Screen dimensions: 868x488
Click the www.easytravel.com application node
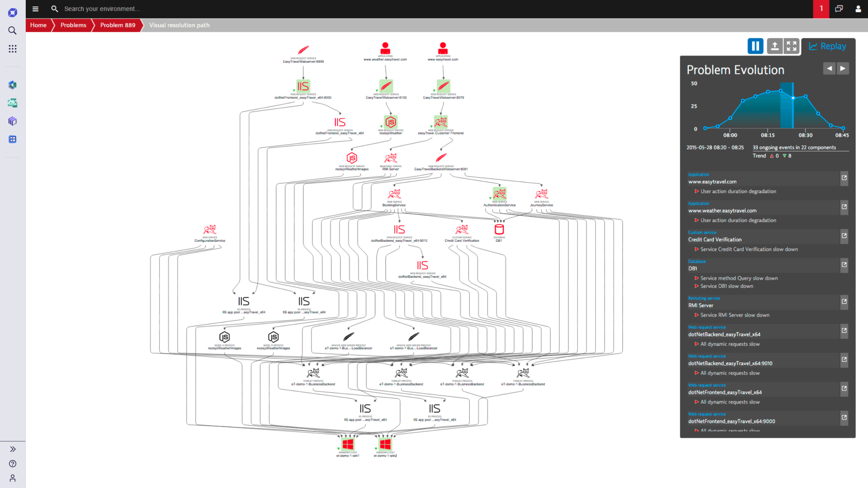(443, 47)
